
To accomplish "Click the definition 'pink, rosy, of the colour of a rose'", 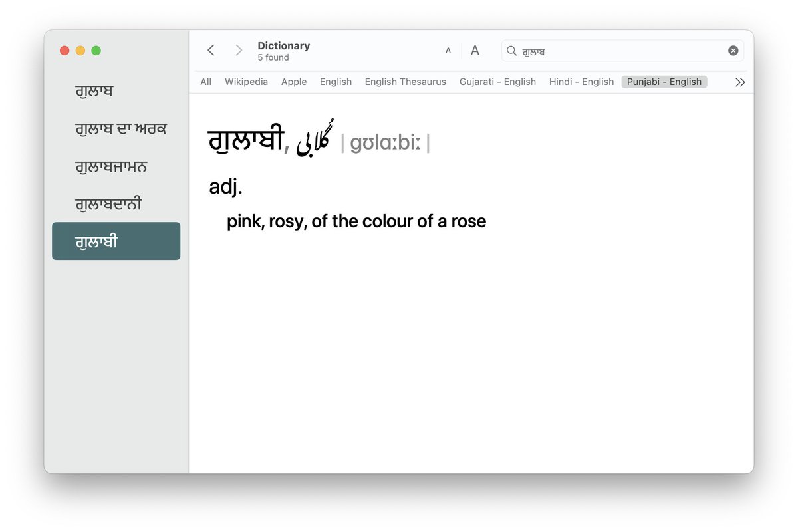I will 356,221.
